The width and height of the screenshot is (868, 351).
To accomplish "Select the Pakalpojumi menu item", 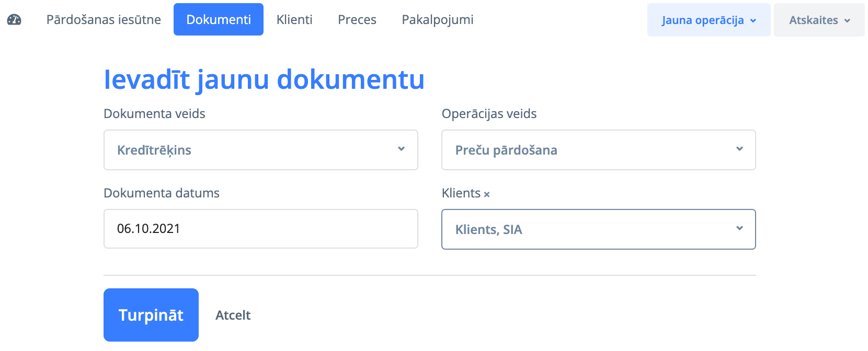I will (438, 20).
